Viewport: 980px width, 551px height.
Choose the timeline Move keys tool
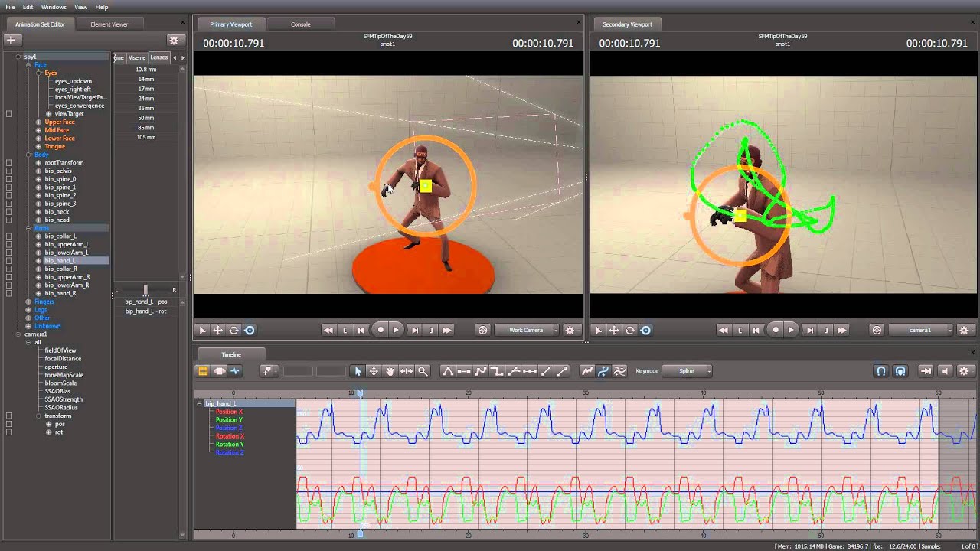tap(374, 371)
